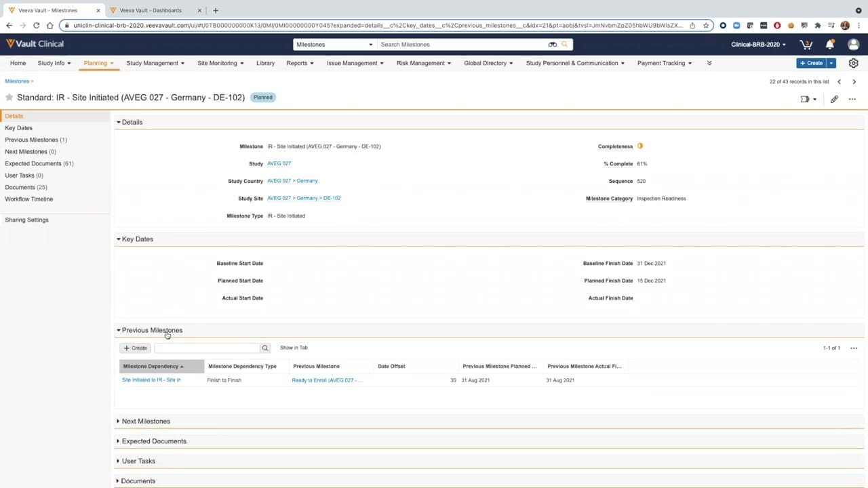This screenshot has height=488, width=868.
Task: Reload the browser page
Action: coord(36,26)
